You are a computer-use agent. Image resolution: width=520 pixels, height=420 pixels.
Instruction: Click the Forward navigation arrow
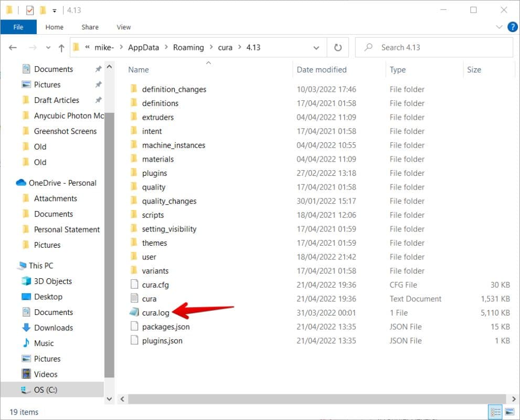pos(33,48)
